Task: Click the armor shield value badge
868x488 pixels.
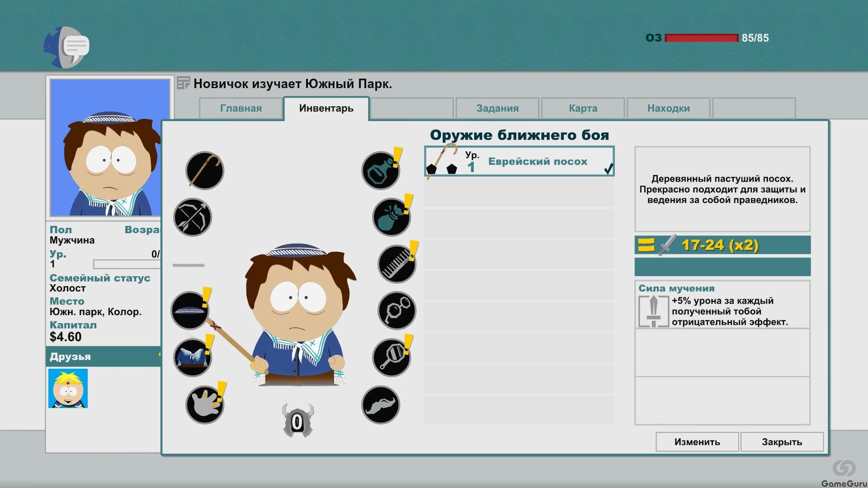Action: (297, 421)
